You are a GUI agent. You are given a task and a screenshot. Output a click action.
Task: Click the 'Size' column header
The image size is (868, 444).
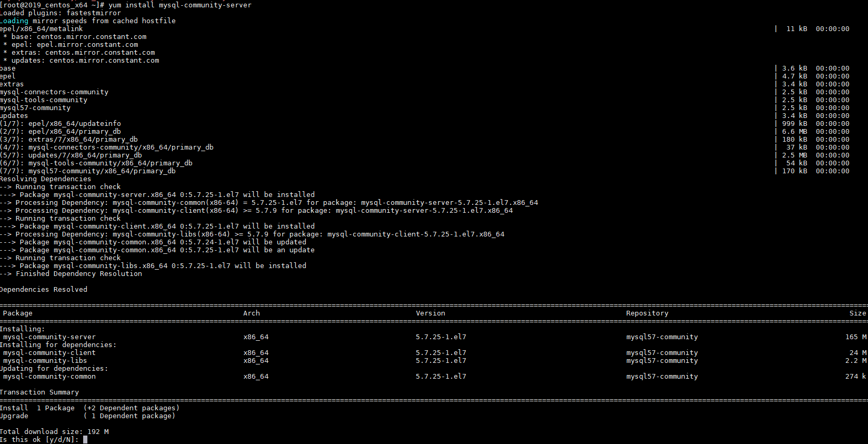[x=857, y=313]
